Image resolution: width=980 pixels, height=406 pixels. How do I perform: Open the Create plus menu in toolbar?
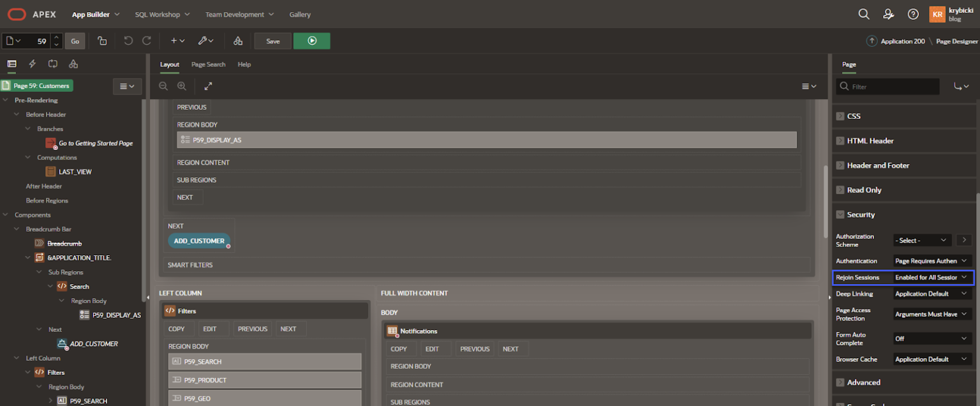(175, 40)
